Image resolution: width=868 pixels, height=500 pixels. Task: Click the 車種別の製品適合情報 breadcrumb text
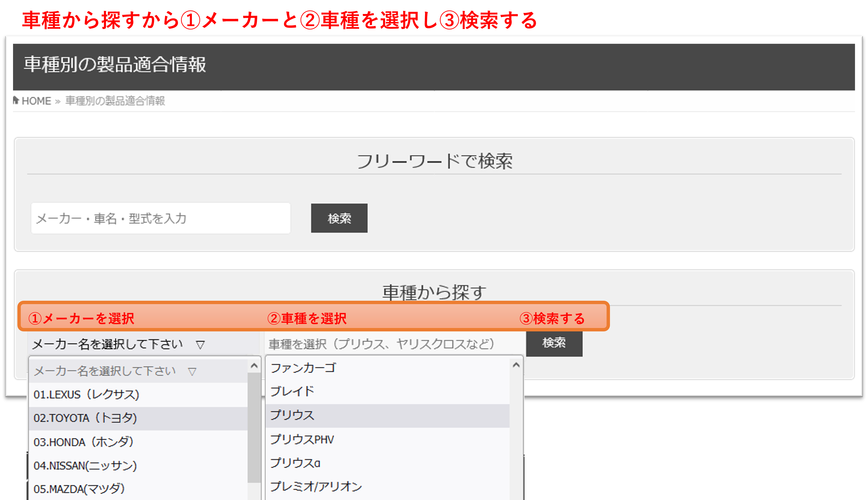(115, 101)
